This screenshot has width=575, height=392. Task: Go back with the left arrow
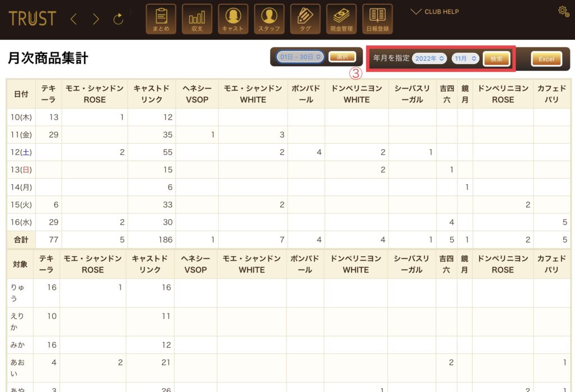(74, 19)
